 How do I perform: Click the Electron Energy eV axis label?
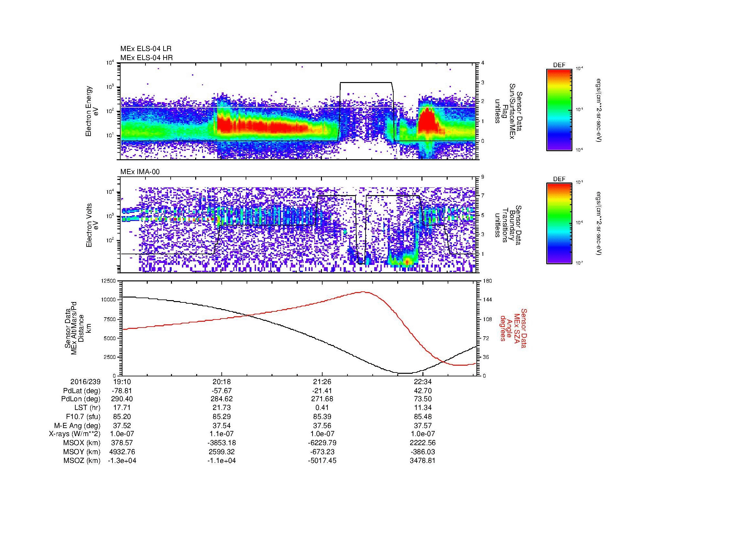[92, 111]
